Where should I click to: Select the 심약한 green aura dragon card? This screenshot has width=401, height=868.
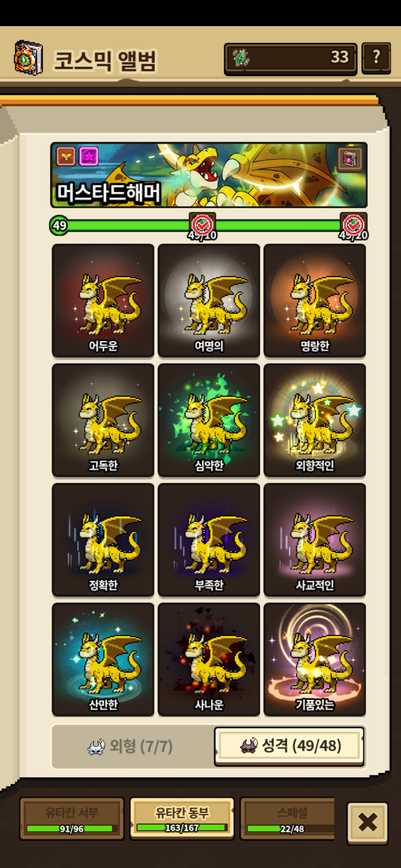point(209,420)
